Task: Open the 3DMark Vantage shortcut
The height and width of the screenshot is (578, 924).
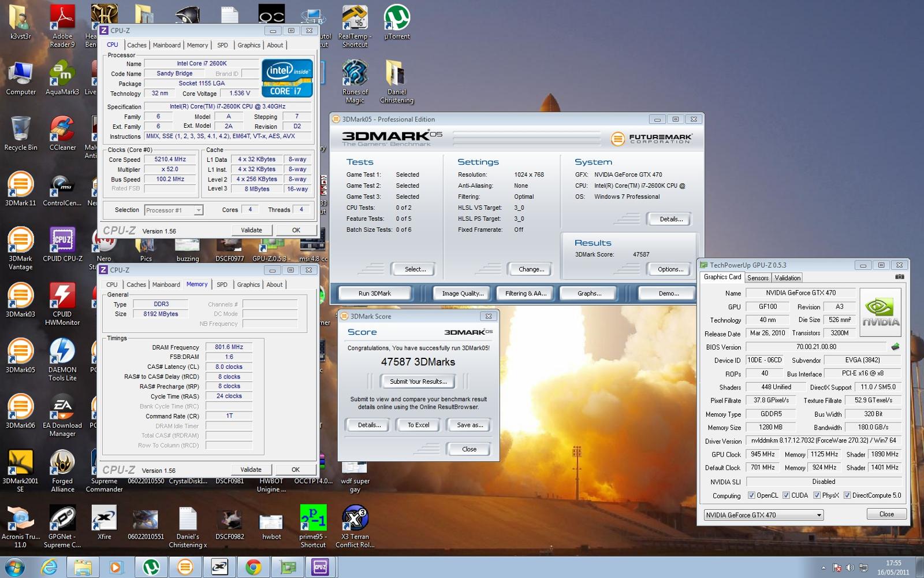Action: [21, 249]
